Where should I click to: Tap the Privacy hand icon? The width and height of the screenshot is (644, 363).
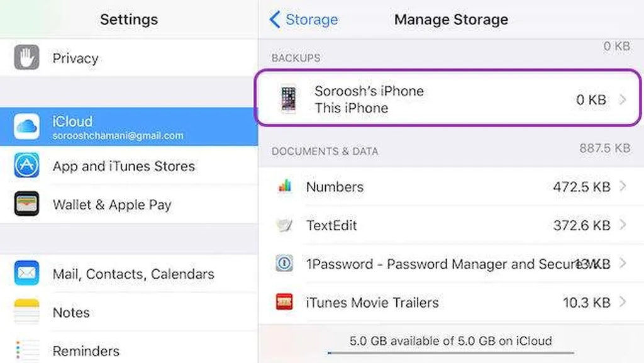pyautogui.click(x=26, y=58)
